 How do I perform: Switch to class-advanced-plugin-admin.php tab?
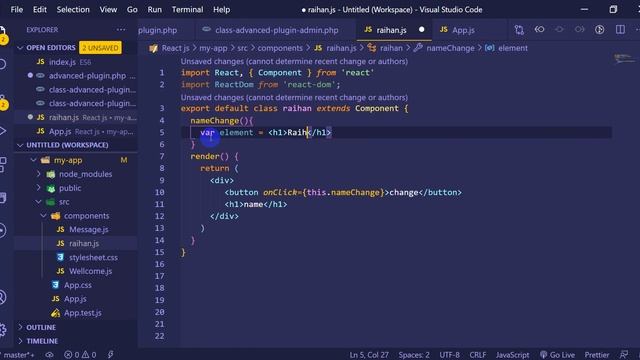click(276, 30)
